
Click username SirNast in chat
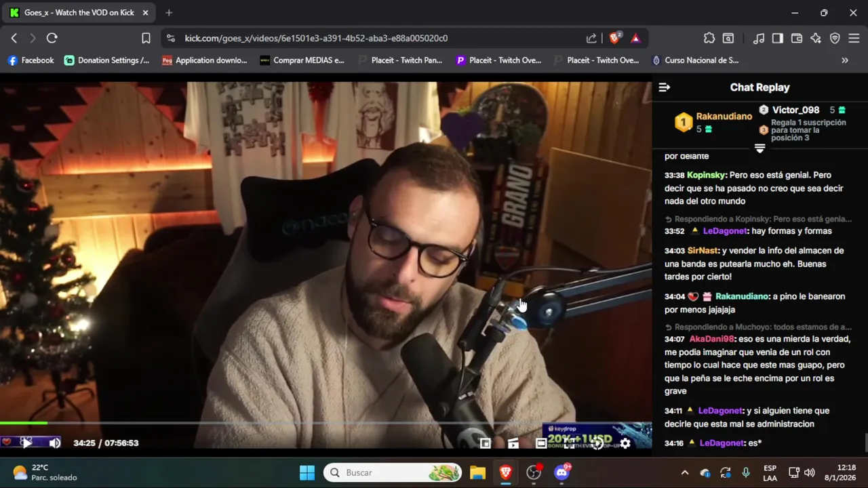point(703,251)
